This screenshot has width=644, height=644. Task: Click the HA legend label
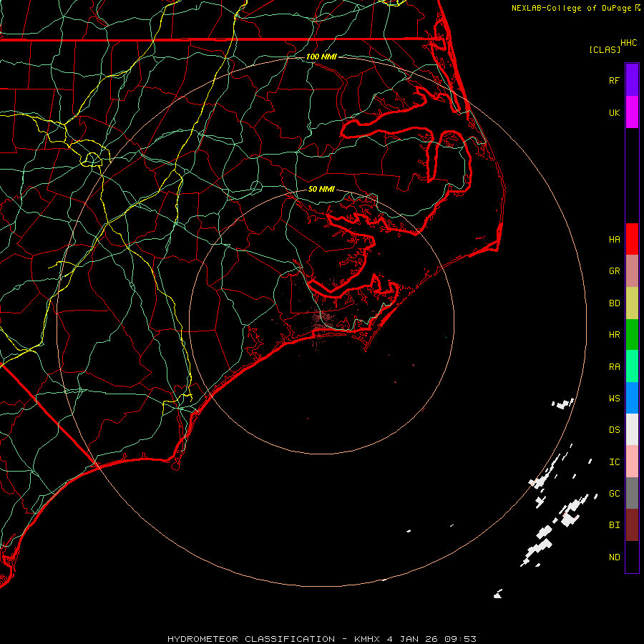click(614, 239)
